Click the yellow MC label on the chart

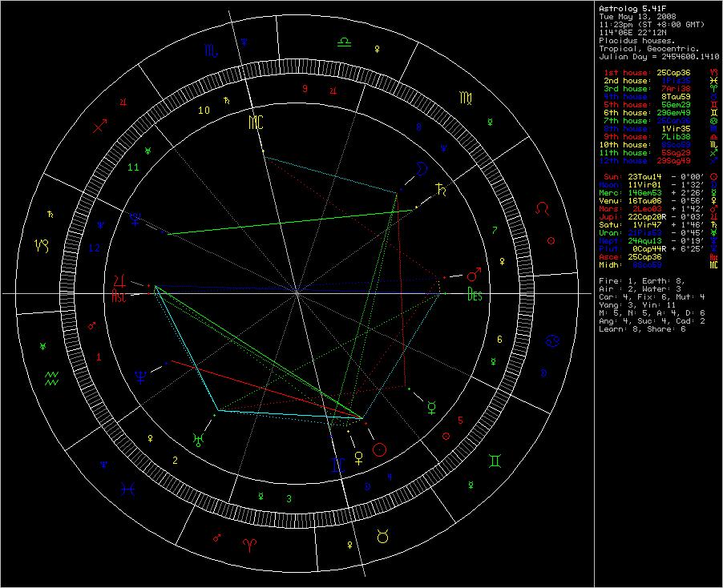coord(255,123)
